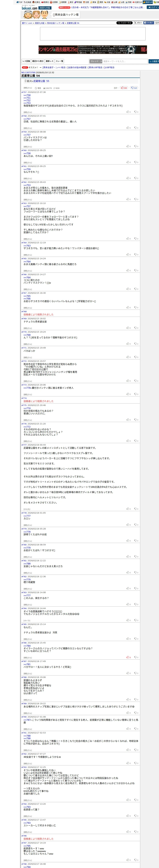Open the スレッド search-type dropdown

(x=96, y=61)
